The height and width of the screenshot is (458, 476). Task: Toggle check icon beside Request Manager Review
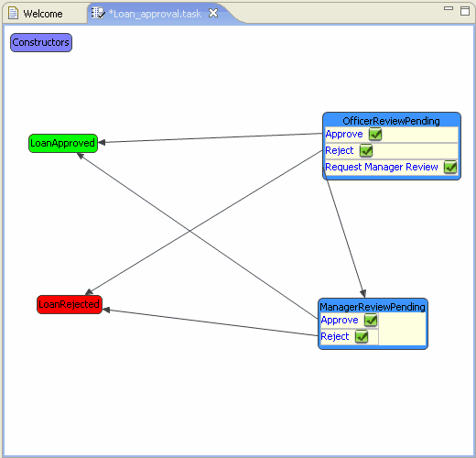tap(450, 167)
